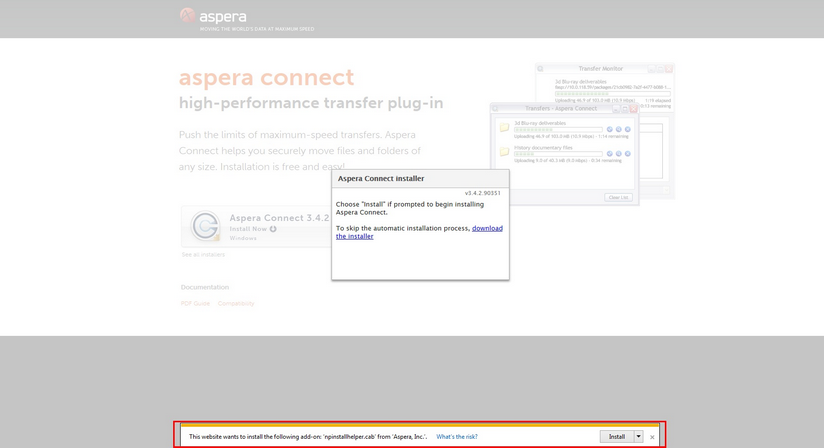Click the History documentary files folder icon
824x448 pixels.
point(505,152)
